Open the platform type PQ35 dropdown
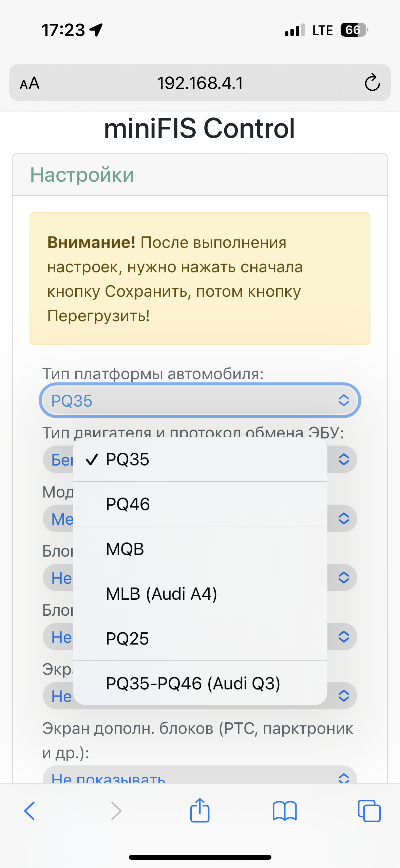The height and width of the screenshot is (868, 400). [x=200, y=400]
